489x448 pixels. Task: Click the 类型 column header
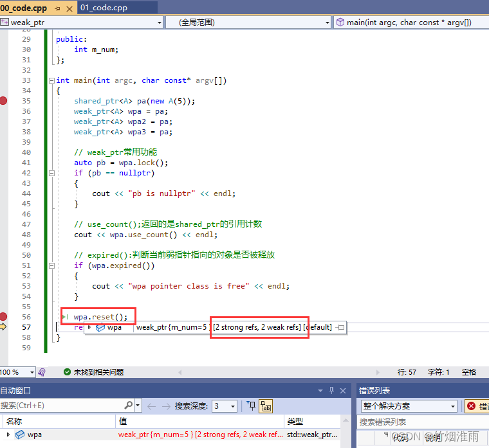pos(313,422)
